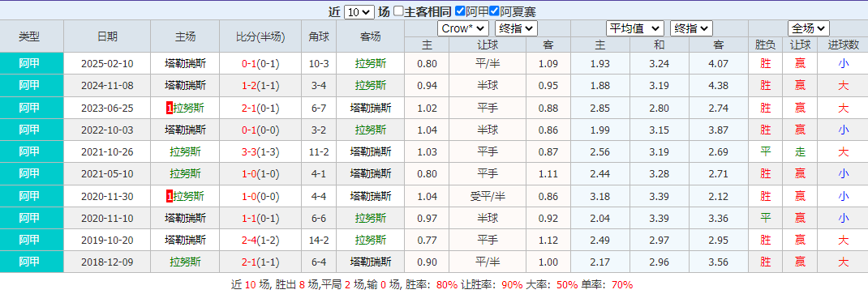
Task: Click goals result 小 in 2025-02-10 row
Action: click(x=843, y=64)
